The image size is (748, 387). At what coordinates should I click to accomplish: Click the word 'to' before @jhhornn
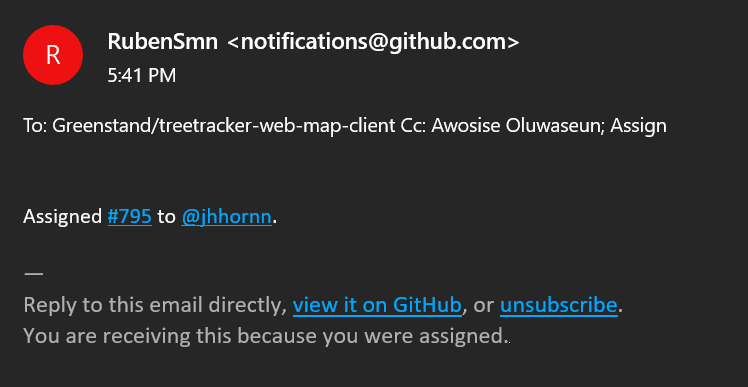coord(166,218)
